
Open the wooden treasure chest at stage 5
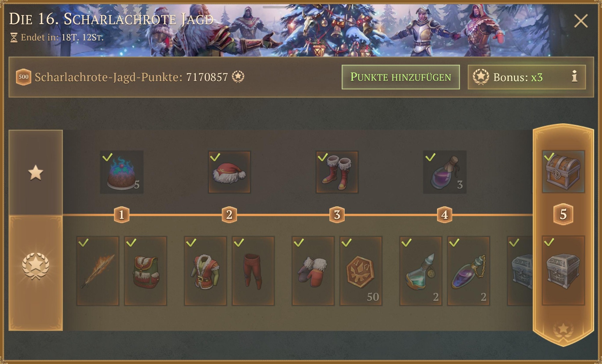[x=563, y=172]
